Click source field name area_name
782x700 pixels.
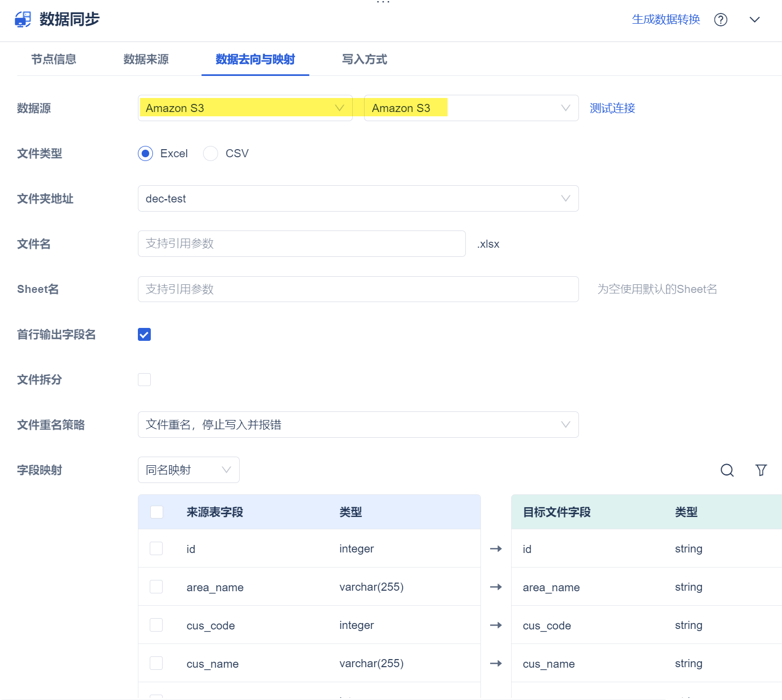click(x=215, y=587)
